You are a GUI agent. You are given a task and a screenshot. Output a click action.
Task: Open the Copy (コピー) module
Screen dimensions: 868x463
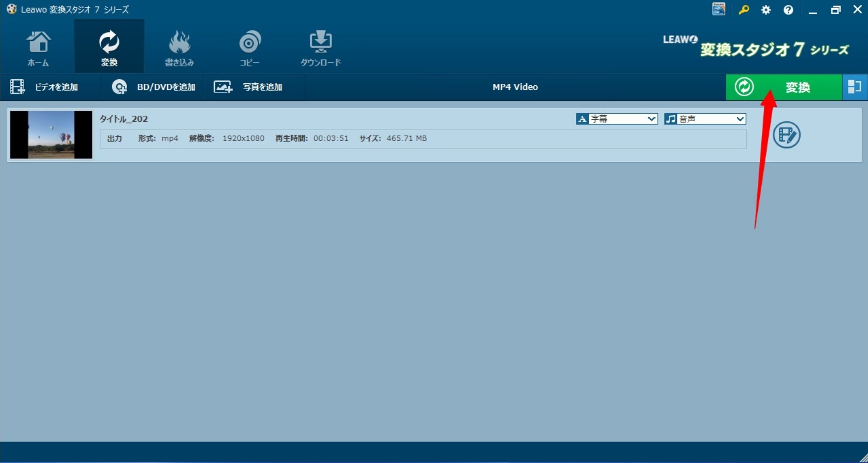click(249, 48)
